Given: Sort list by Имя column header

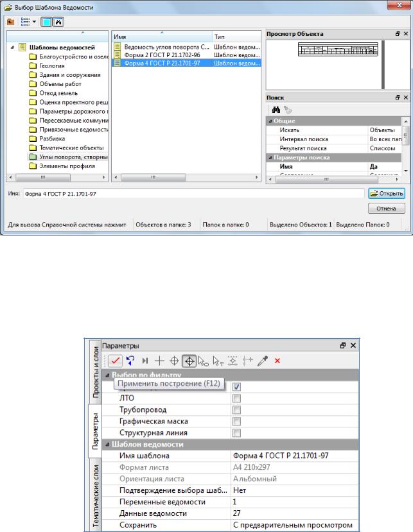Looking at the screenshot, I should [x=162, y=37].
